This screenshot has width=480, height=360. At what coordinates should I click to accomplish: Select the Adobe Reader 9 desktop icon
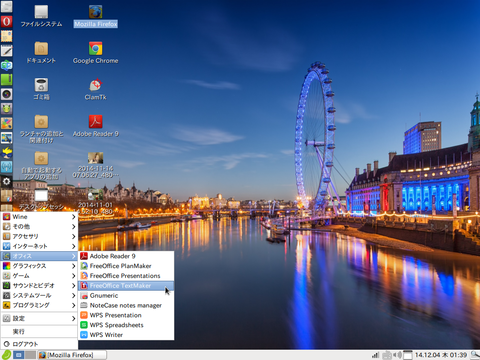point(96,126)
